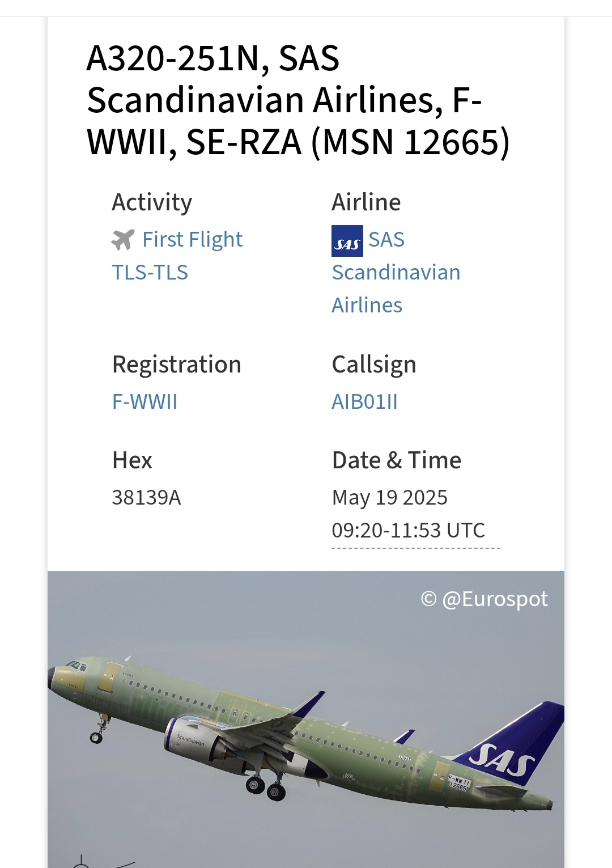Viewport: 612px width, 868px height.
Task: Click the Registration field label
Action: tap(176, 365)
